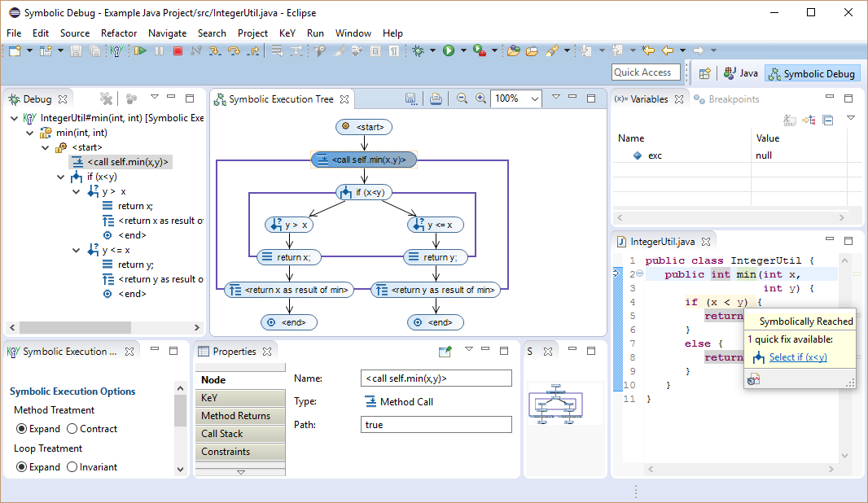Select '<return y as result' in Debug tree

[x=153, y=279]
